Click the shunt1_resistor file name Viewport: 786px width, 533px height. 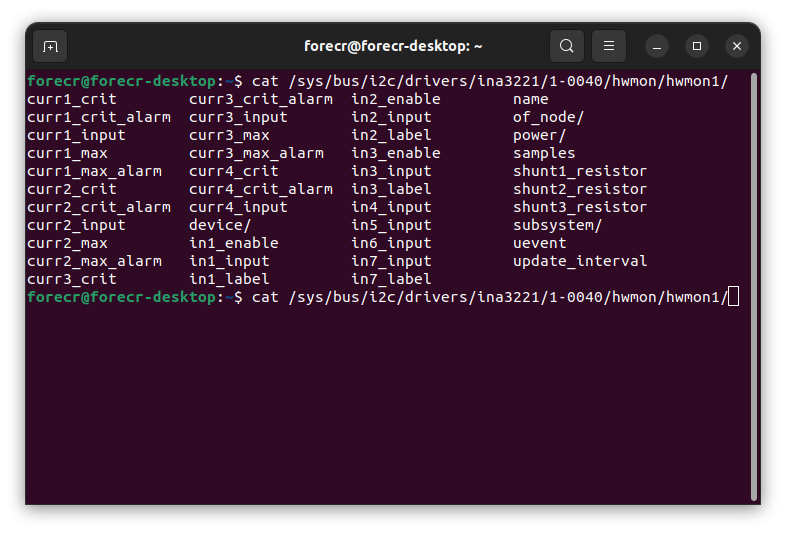point(580,171)
